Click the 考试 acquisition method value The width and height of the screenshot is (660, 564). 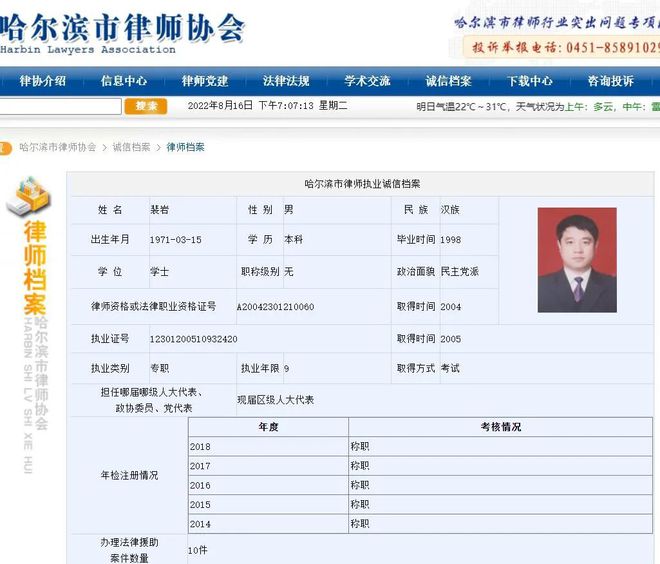[x=450, y=368]
